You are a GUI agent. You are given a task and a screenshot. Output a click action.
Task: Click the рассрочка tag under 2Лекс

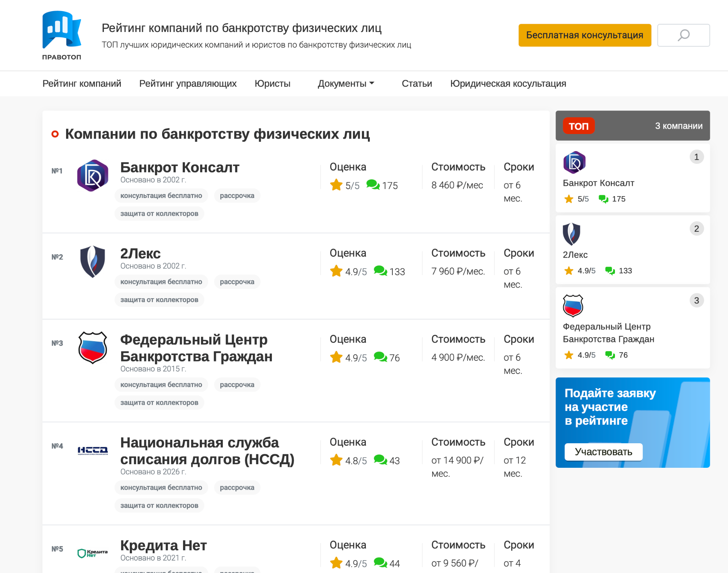coord(237,282)
